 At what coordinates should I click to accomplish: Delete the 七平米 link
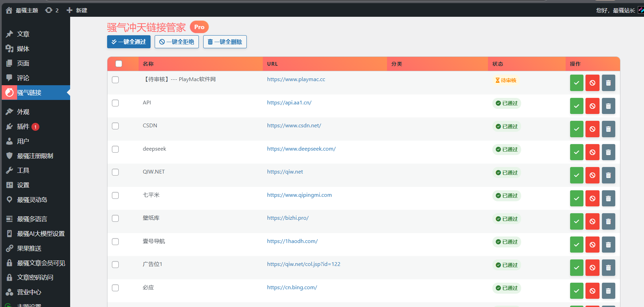point(608,199)
